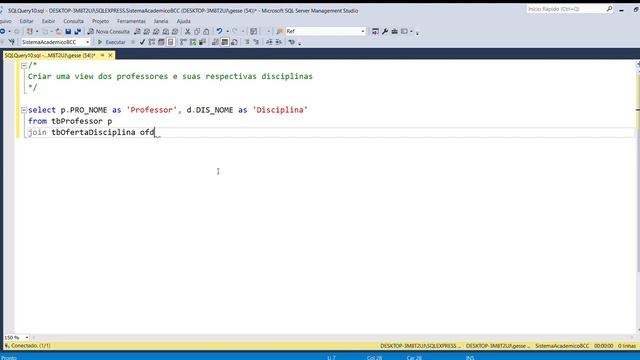
Task: Click the Copy icon in toolbar
Action: [x=197, y=31]
